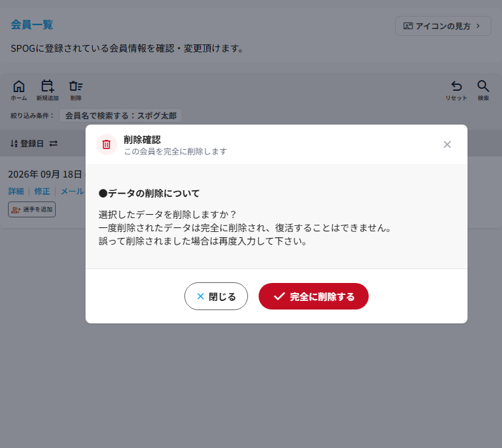Click the 選手を追加 button
Screen dimensions: 502x448
pos(32,209)
